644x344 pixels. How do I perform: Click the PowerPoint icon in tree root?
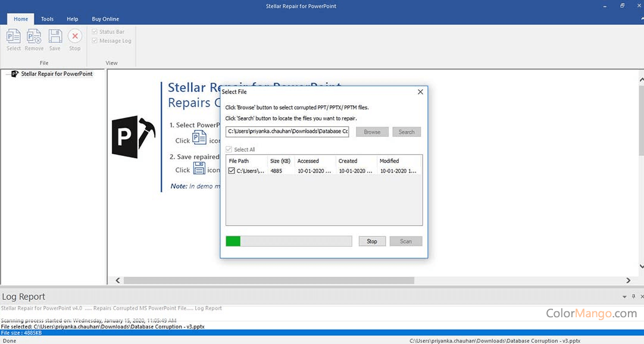[15, 74]
